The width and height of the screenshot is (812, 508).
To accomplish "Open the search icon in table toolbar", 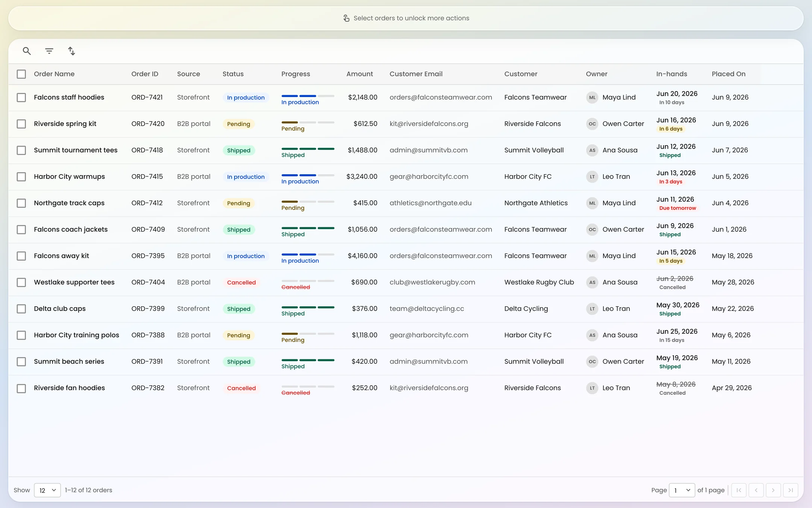I will (27, 51).
